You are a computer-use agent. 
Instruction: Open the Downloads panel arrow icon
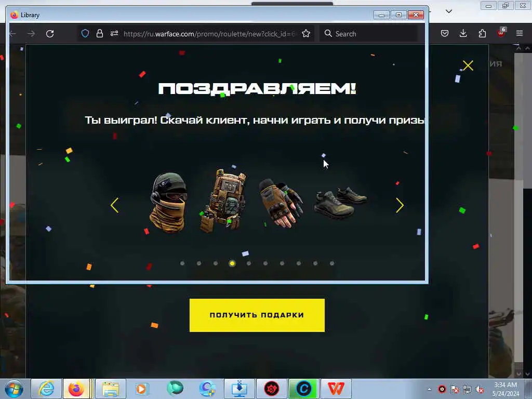point(463,33)
